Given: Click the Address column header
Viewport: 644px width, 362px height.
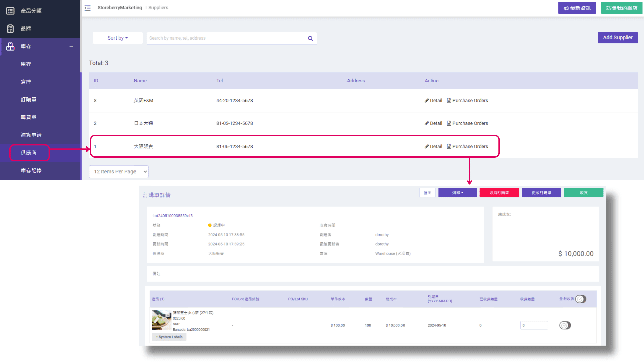Looking at the screenshot, I should click(x=356, y=81).
